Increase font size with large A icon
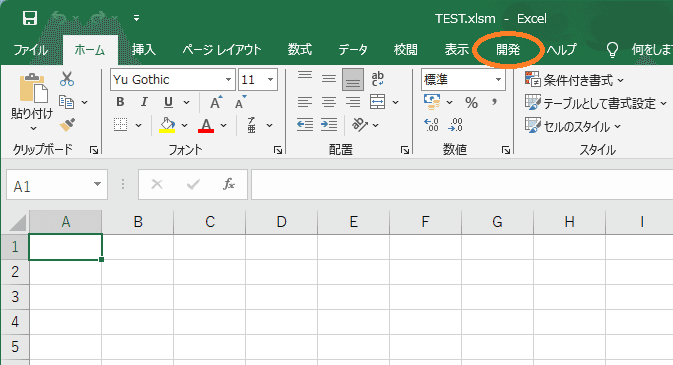 point(216,102)
